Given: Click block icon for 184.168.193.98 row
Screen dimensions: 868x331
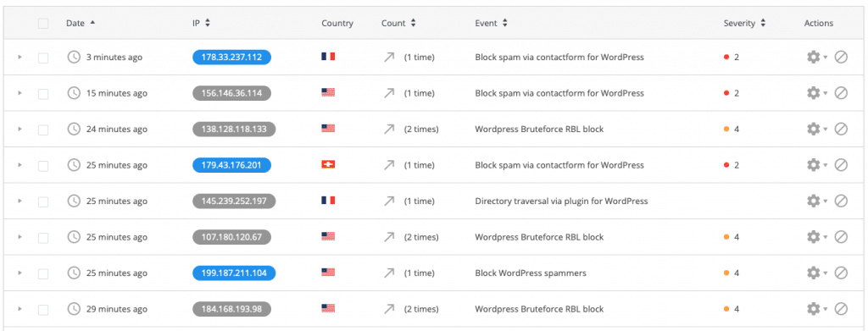Looking at the screenshot, I should click(841, 308).
